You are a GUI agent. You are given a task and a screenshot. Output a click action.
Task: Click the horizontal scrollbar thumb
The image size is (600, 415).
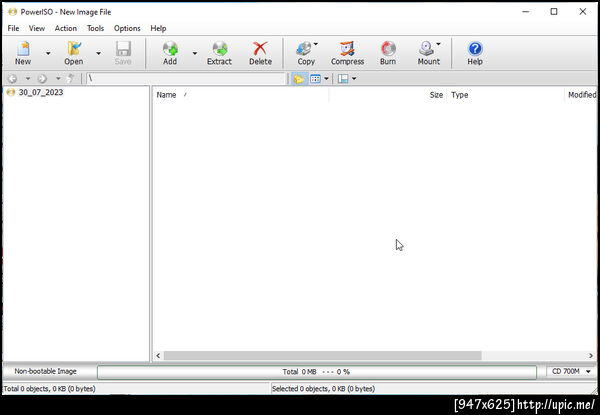[323, 356]
